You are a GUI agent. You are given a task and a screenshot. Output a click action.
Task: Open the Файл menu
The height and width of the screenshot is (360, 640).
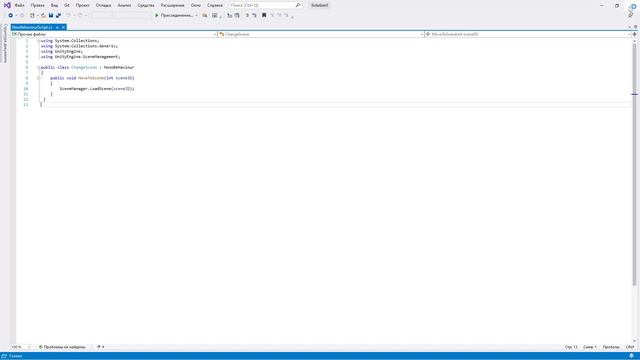19,5
